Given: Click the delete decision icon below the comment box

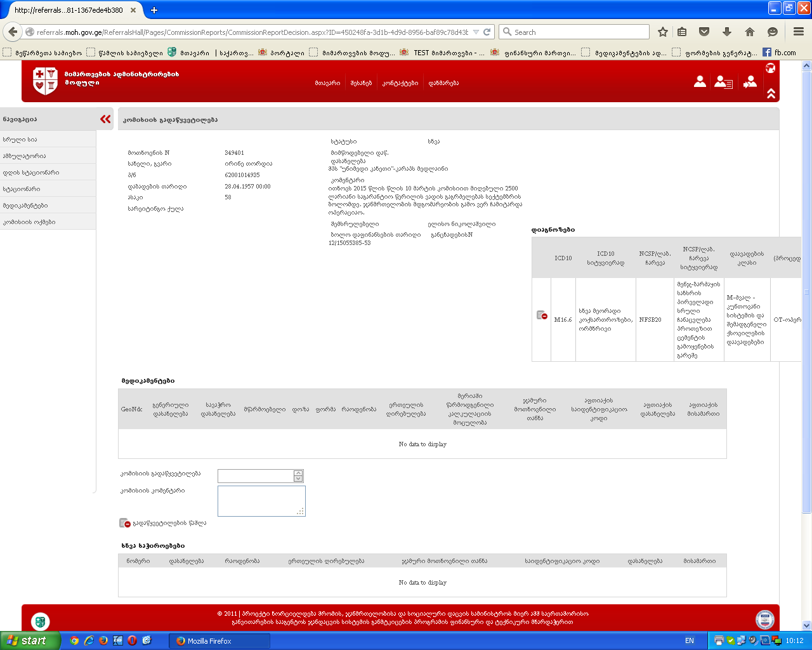Looking at the screenshot, I should click(x=125, y=523).
